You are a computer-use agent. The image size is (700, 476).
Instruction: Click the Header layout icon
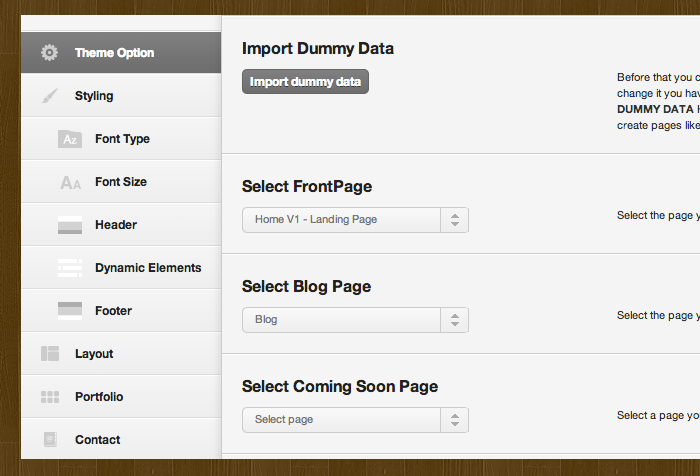pos(69,225)
